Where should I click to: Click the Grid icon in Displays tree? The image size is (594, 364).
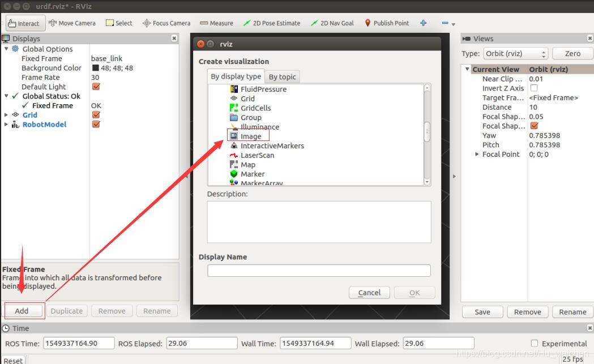click(x=15, y=115)
